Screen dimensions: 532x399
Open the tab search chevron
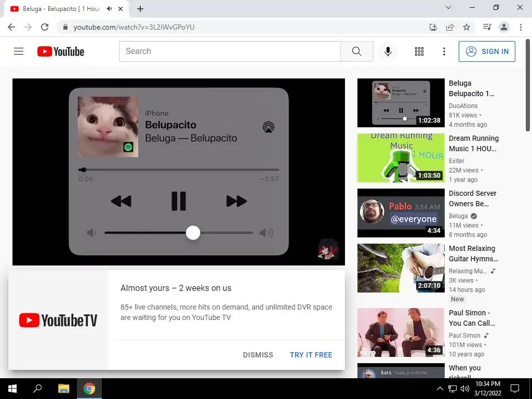(448, 7)
